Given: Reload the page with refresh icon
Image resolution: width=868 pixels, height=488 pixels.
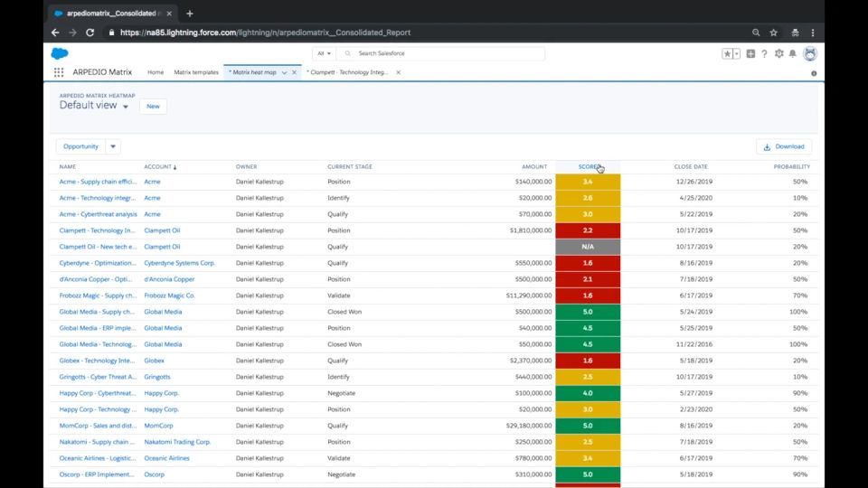Looking at the screenshot, I should pyautogui.click(x=90, y=33).
